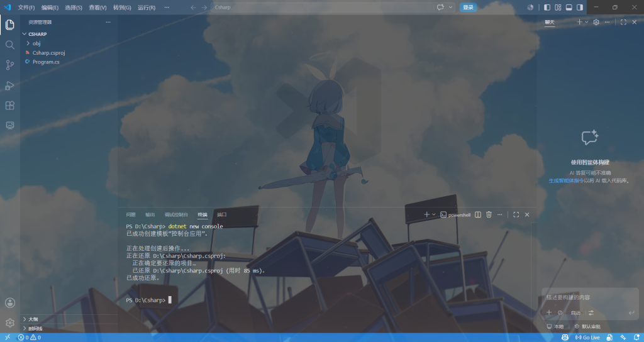Screen dimensions: 644x342
Task: Click the Csharp command center search box
Action: coord(321,8)
